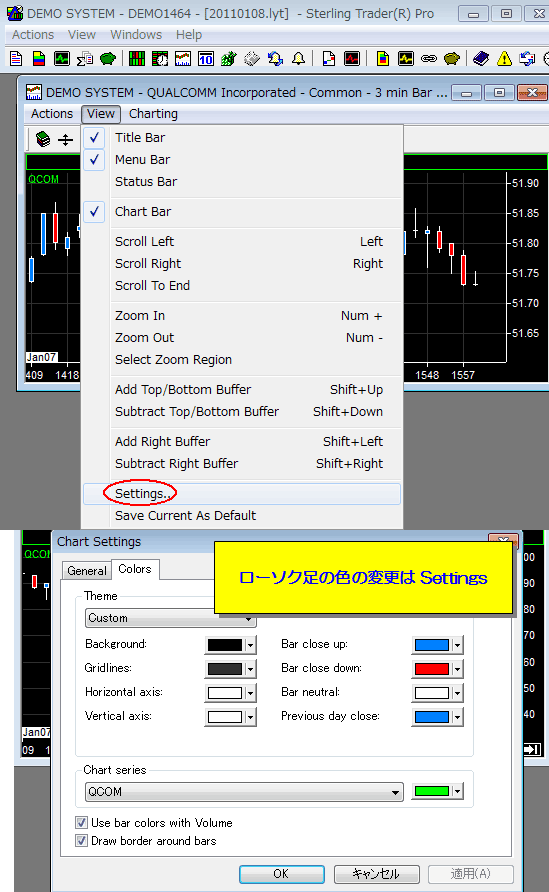Click the sigma summary sheet toolbar icon

85,58
